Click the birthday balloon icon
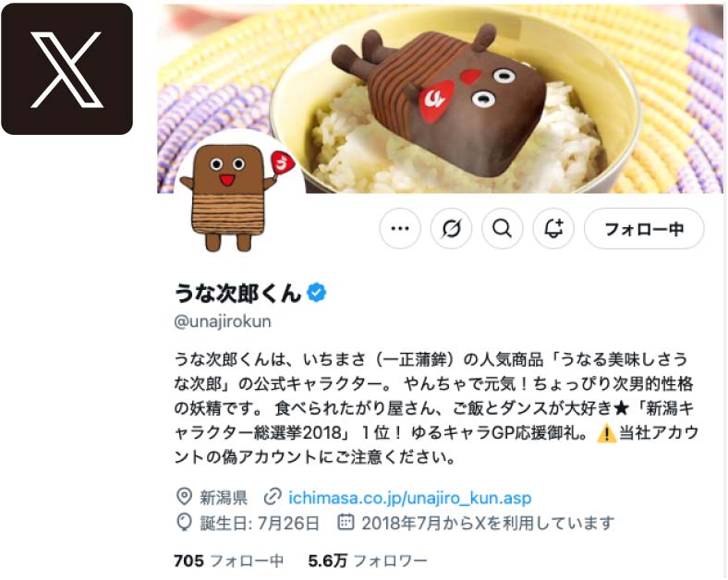This screenshot has height=580, width=728. point(185,523)
